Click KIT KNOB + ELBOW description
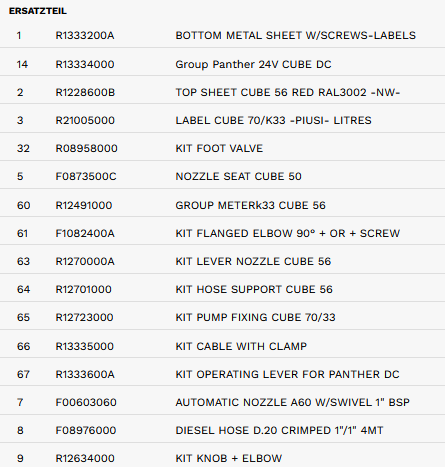This screenshot has height=467, width=445. pos(229,458)
